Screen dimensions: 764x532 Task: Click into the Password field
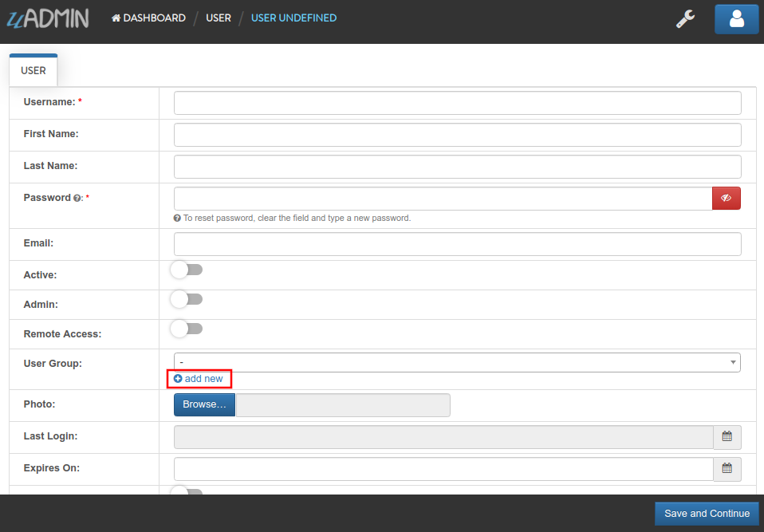[443, 199]
